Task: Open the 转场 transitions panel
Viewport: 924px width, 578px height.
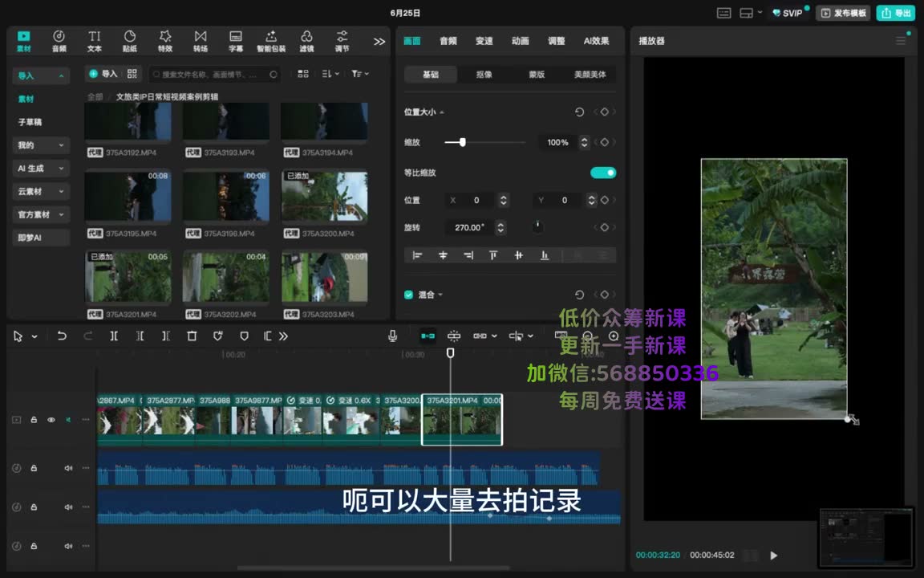Action: [201, 41]
